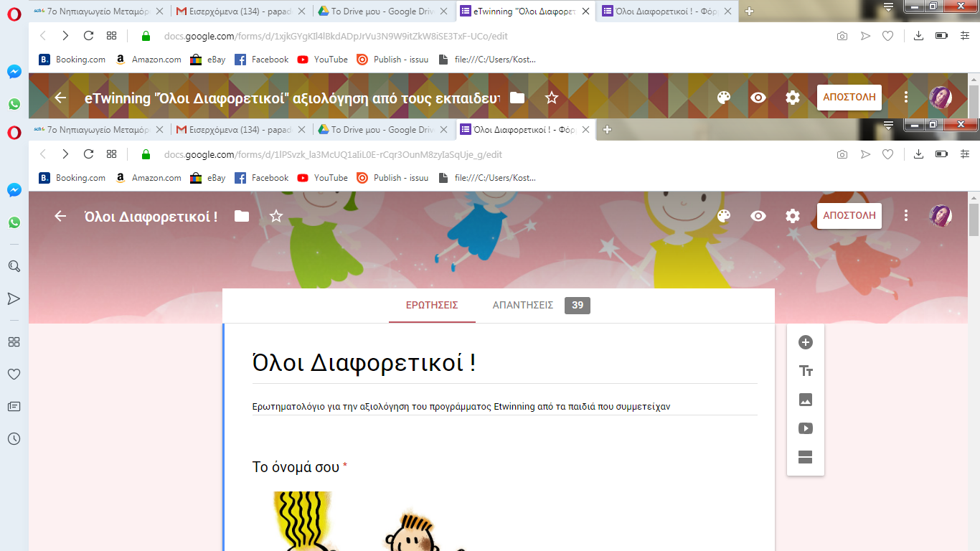Add a new section to the form
This screenshot has width=980, height=551.
805,457
